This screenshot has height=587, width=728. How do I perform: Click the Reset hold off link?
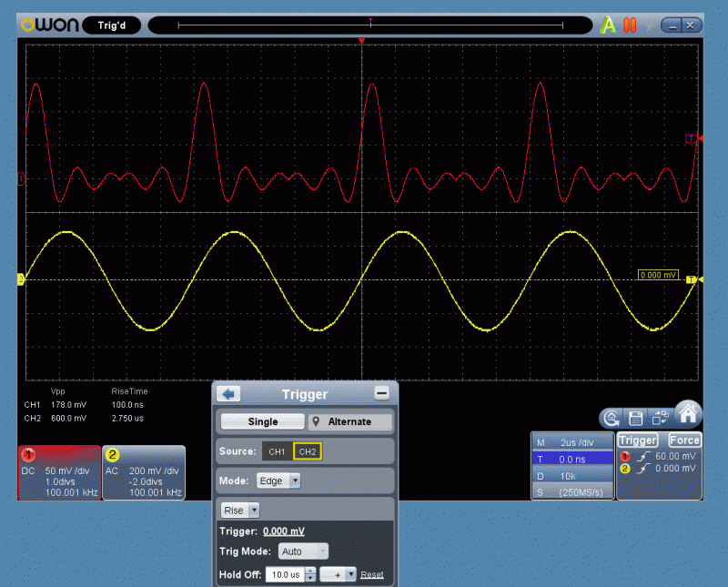pyautogui.click(x=372, y=575)
